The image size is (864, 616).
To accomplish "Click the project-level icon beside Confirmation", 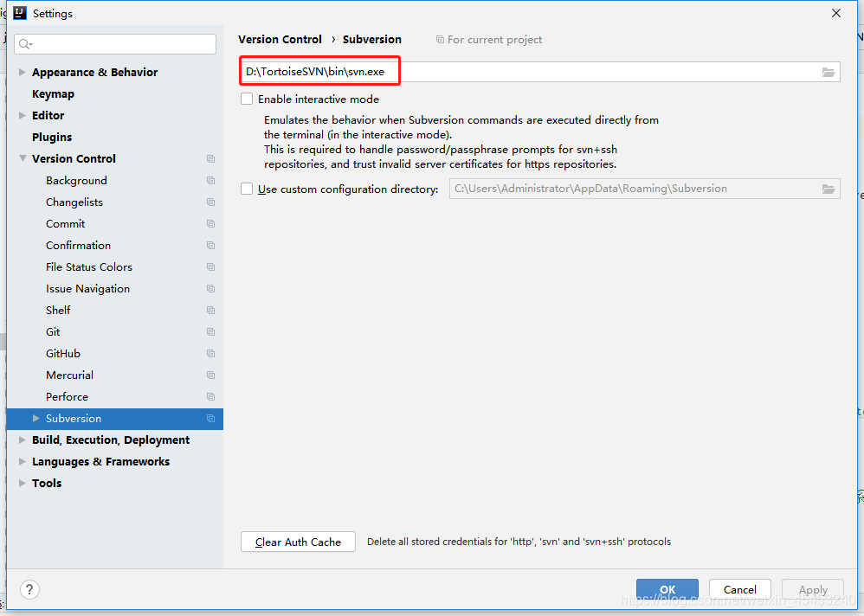I will 210,245.
